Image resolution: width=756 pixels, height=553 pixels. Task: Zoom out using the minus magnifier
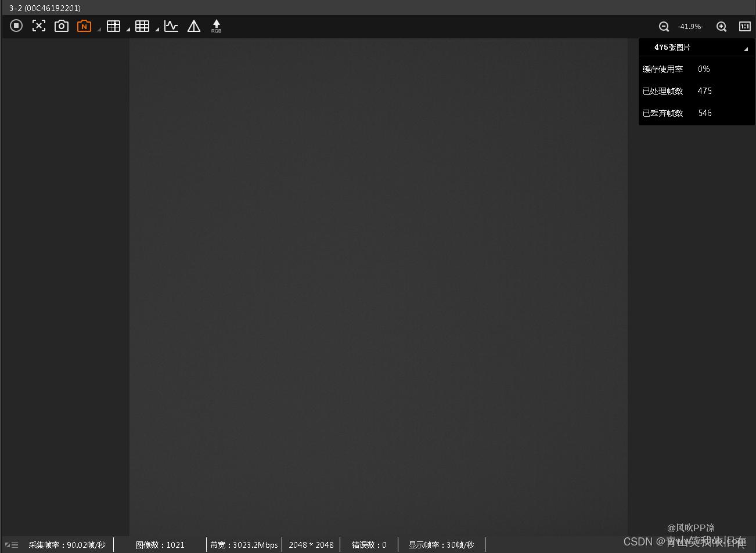664,27
